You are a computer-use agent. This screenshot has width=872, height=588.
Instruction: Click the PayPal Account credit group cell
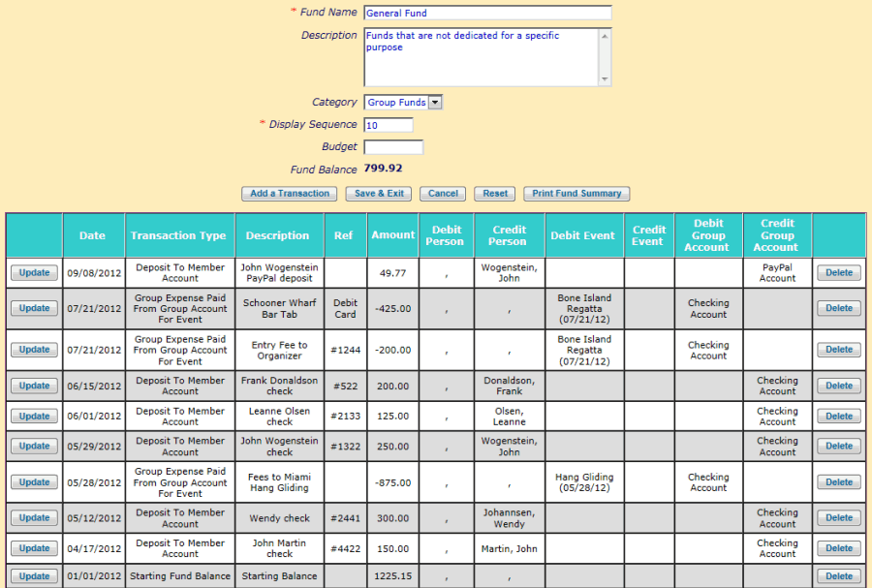coord(777,273)
